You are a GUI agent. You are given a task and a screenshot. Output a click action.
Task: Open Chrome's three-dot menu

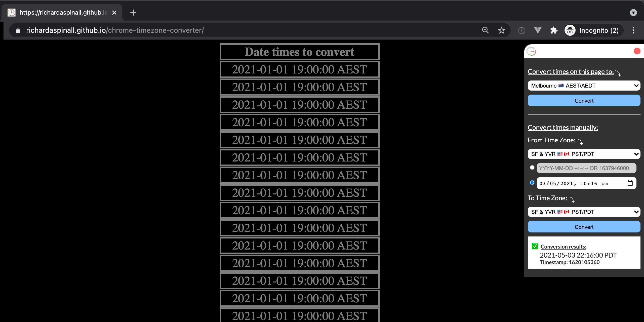[633, 30]
